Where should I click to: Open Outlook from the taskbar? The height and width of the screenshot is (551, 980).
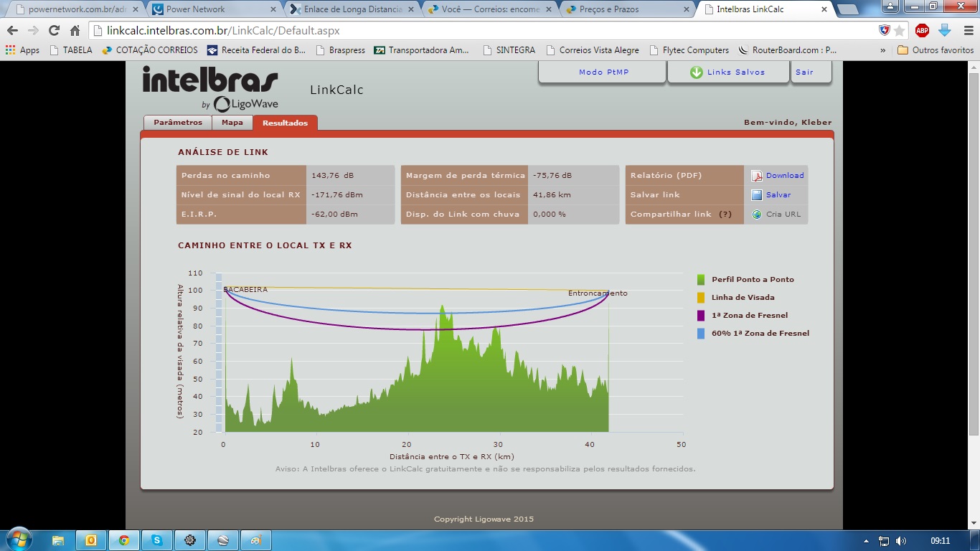click(x=91, y=540)
